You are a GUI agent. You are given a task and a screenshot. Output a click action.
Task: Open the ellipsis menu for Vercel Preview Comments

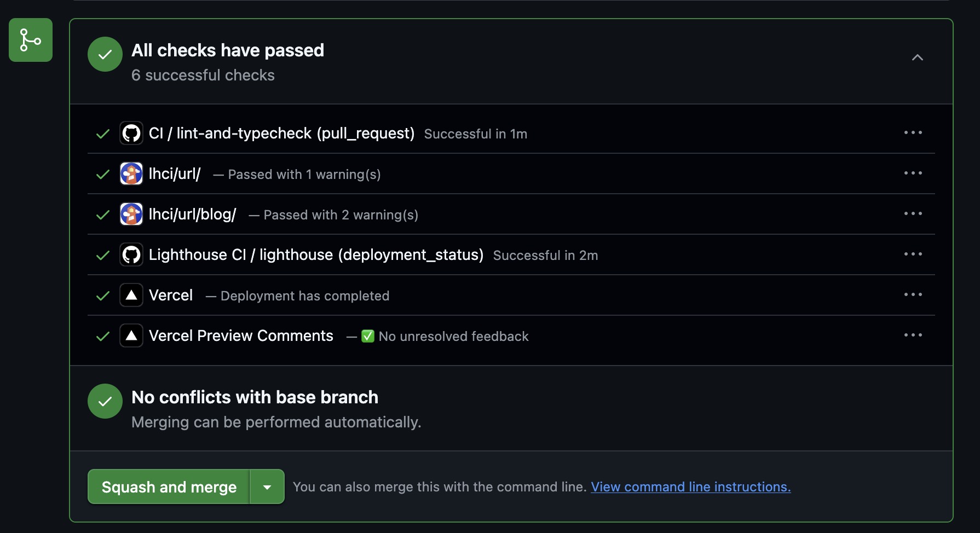click(913, 335)
